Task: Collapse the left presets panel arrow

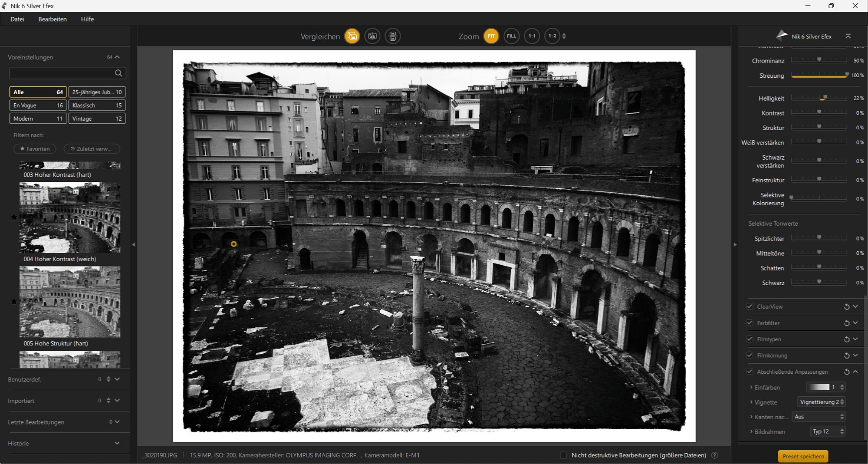Action: 134,245
